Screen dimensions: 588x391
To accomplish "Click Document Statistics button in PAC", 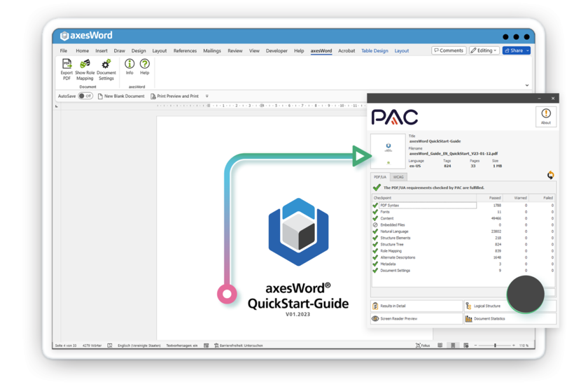I will pyautogui.click(x=510, y=319).
